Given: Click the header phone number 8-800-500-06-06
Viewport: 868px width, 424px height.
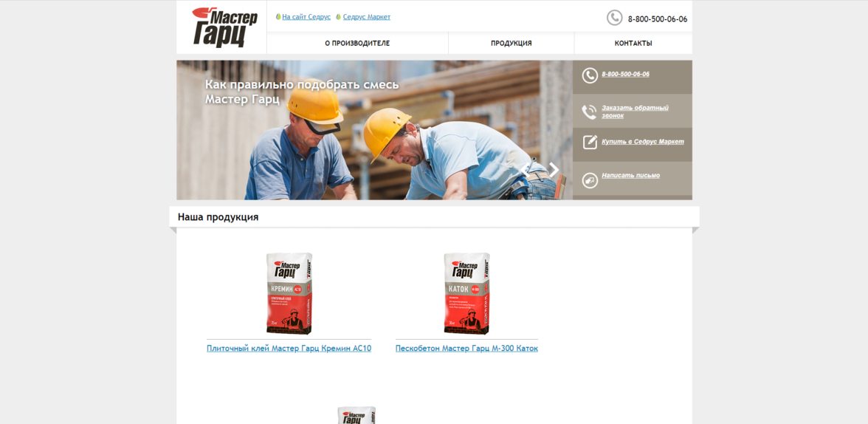Looking at the screenshot, I should [658, 19].
